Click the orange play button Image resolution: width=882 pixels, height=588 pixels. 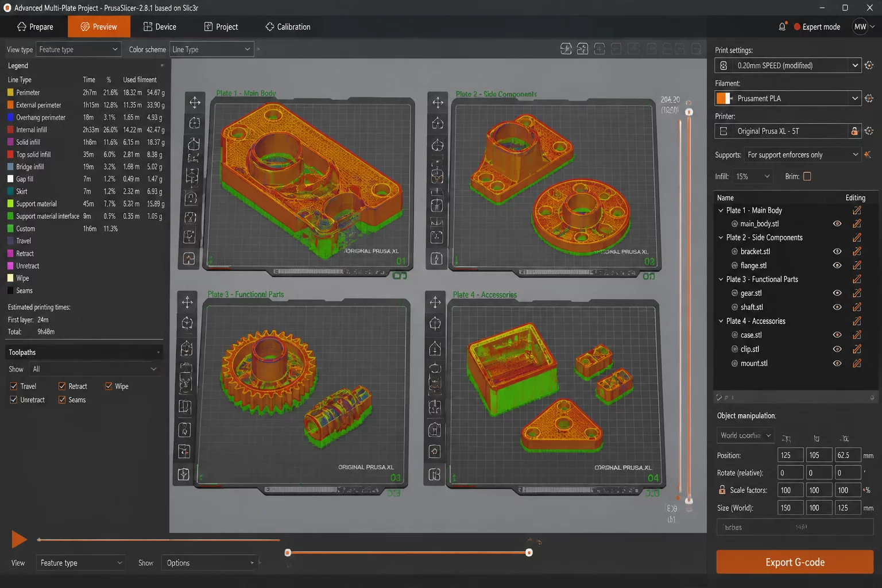(19, 539)
